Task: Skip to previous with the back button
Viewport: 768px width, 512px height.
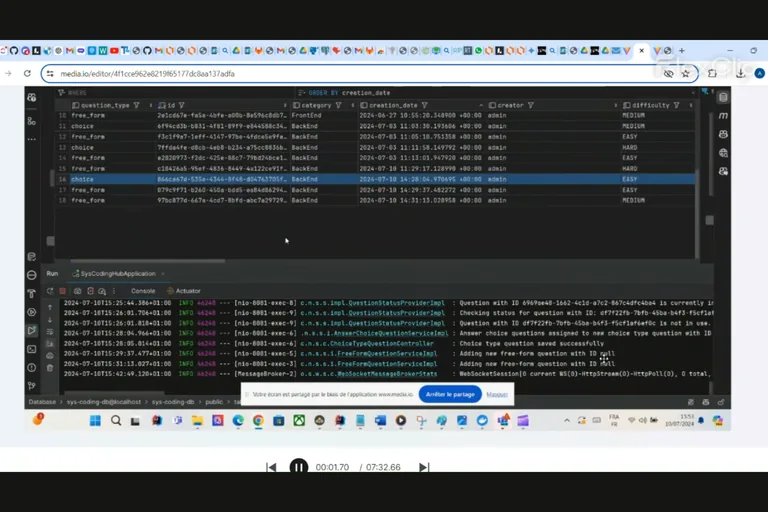Action: [x=271, y=467]
